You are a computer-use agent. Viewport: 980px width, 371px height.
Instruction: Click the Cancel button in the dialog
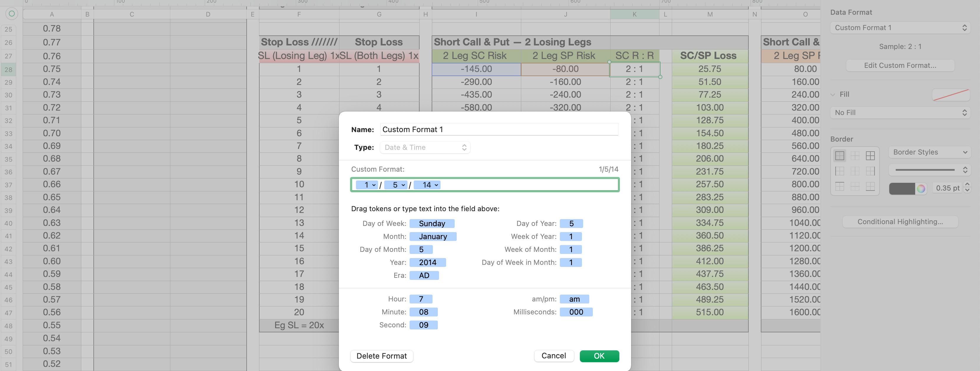coord(553,356)
